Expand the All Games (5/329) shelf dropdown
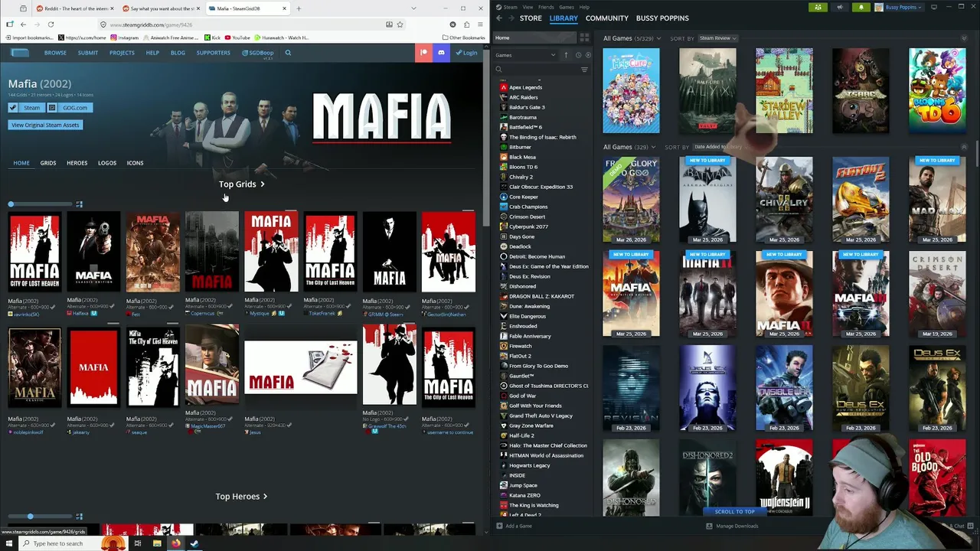The width and height of the screenshot is (980, 551). point(658,38)
